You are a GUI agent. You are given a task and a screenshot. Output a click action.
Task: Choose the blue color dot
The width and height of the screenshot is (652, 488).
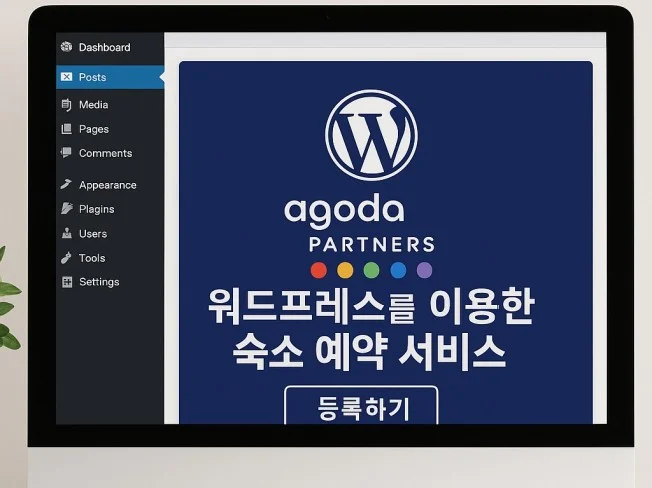tap(398, 270)
